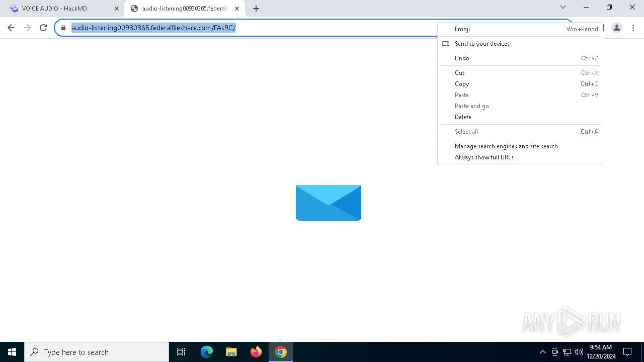The width and height of the screenshot is (644, 362).
Task: Open the clock showing 9:54 AM
Action: tap(601, 352)
